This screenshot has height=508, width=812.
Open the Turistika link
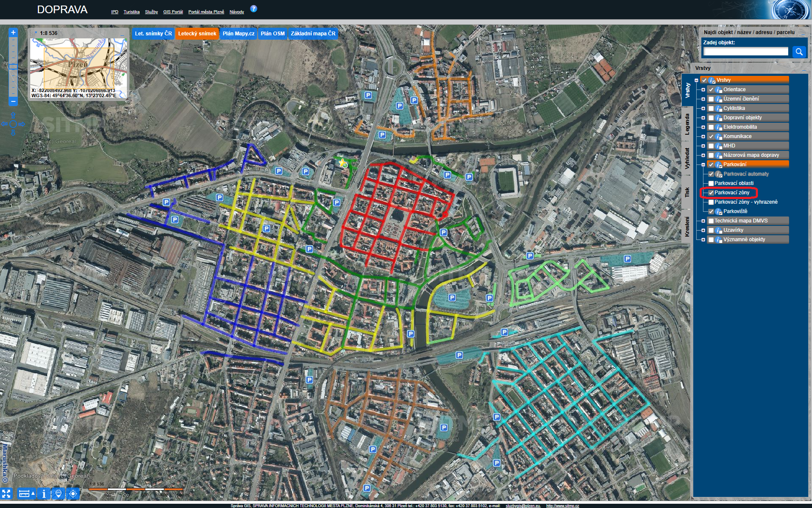132,12
